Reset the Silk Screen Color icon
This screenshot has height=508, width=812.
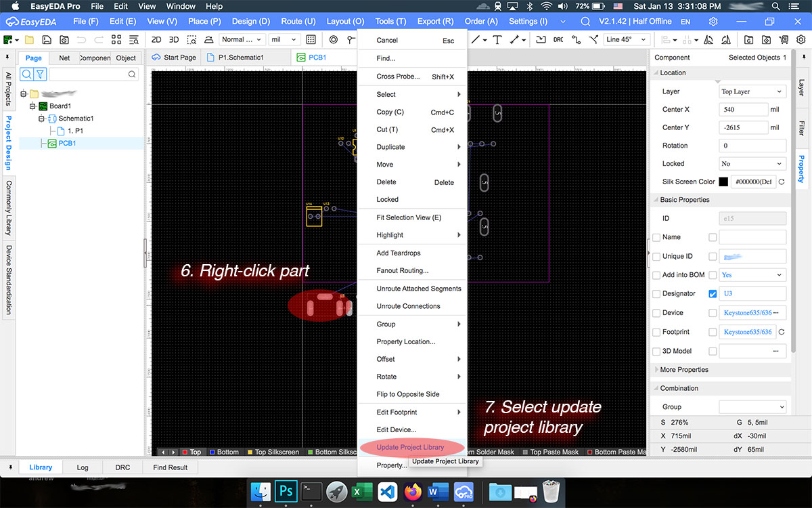point(782,182)
